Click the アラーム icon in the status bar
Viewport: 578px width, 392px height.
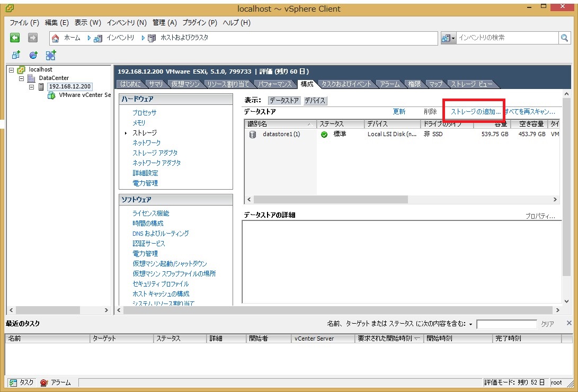(x=44, y=383)
